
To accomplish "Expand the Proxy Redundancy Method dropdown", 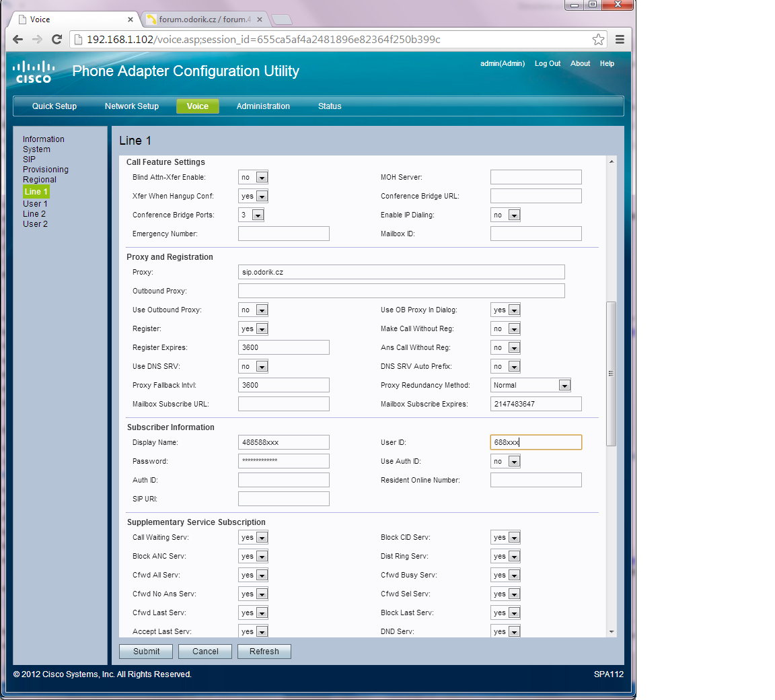I will click(x=530, y=386).
